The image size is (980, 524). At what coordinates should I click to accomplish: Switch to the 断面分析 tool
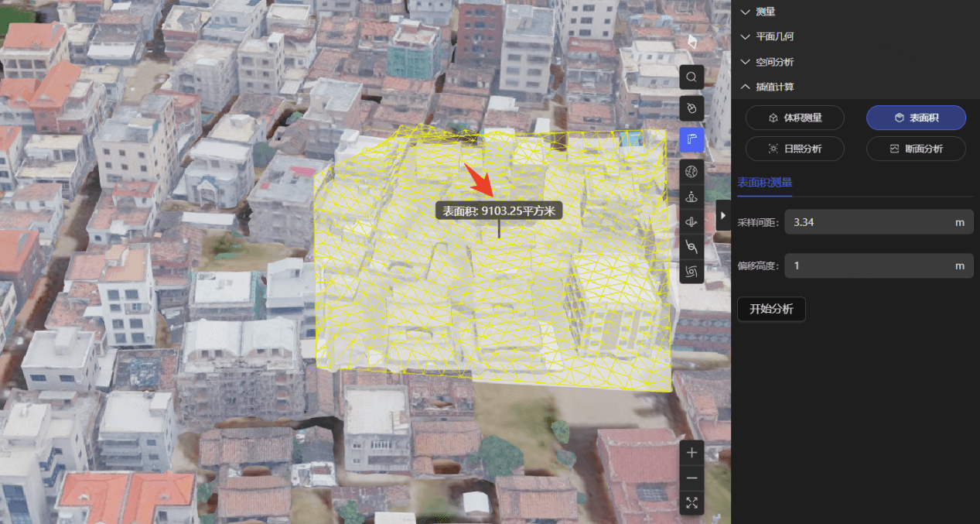click(916, 149)
